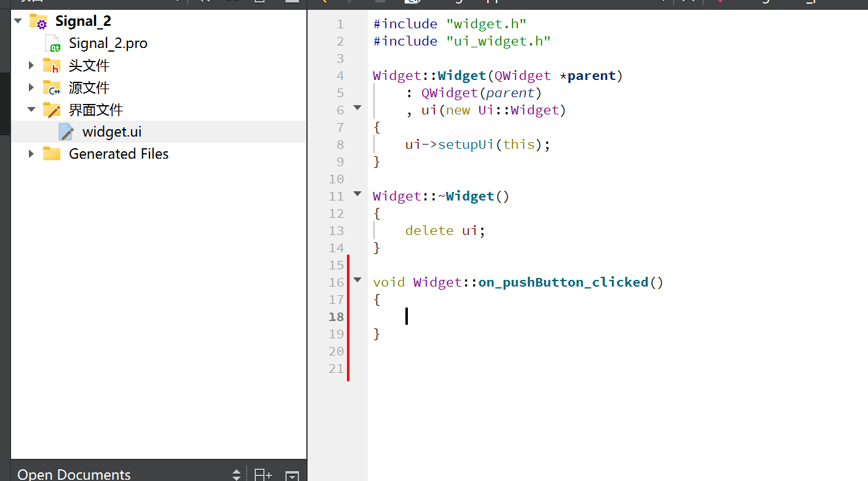
Task: Click the 'this' keyword in setupUi call
Action: point(519,145)
